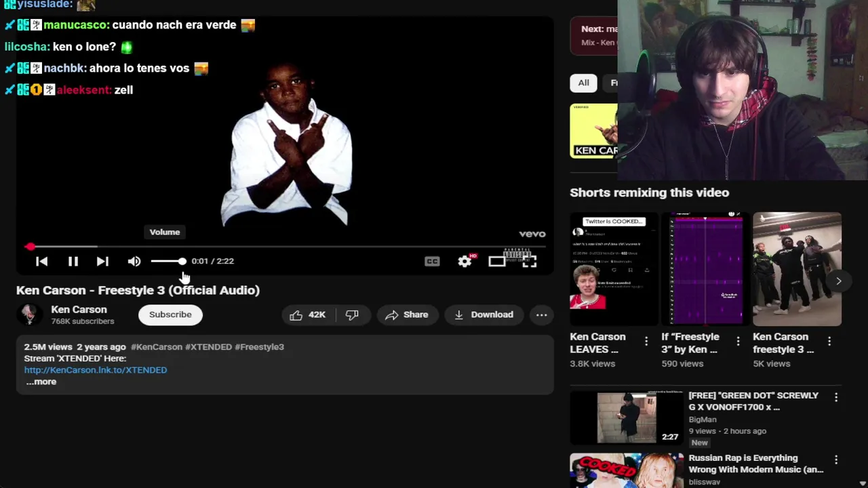Open options for Russian Rap video
This screenshot has height=488, width=868.
point(836,460)
